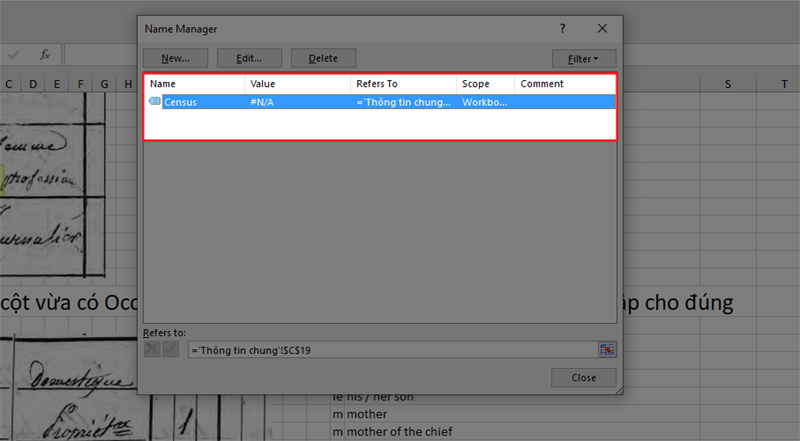
Task: Click the help question mark icon
Action: [x=563, y=29]
